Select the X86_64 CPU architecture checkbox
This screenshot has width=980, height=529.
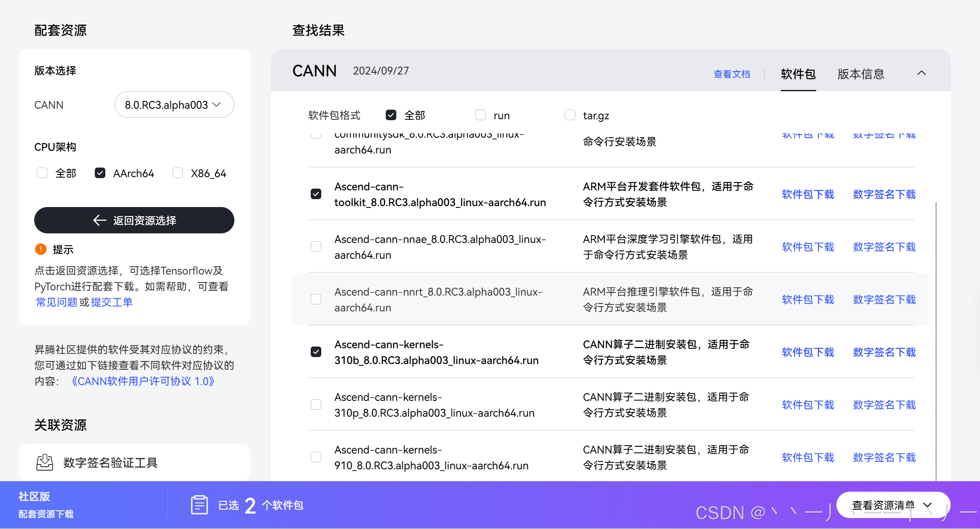pos(178,173)
